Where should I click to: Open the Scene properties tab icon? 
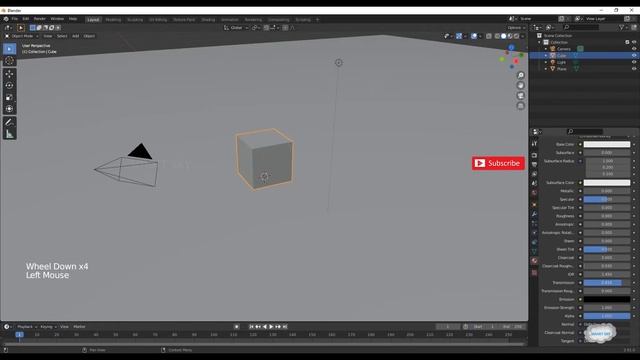pyautogui.click(x=534, y=183)
